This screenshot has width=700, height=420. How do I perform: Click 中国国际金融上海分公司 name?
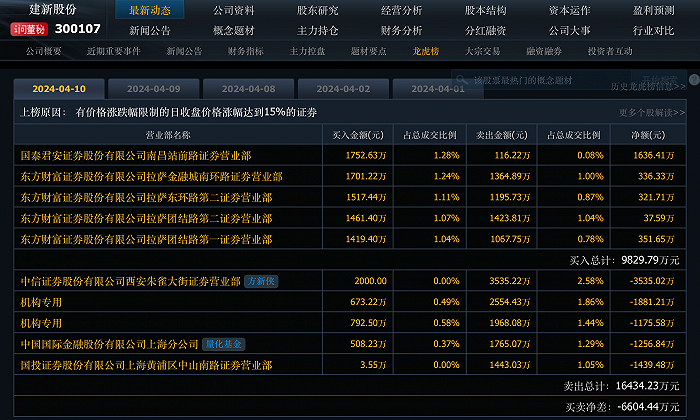coord(109,345)
